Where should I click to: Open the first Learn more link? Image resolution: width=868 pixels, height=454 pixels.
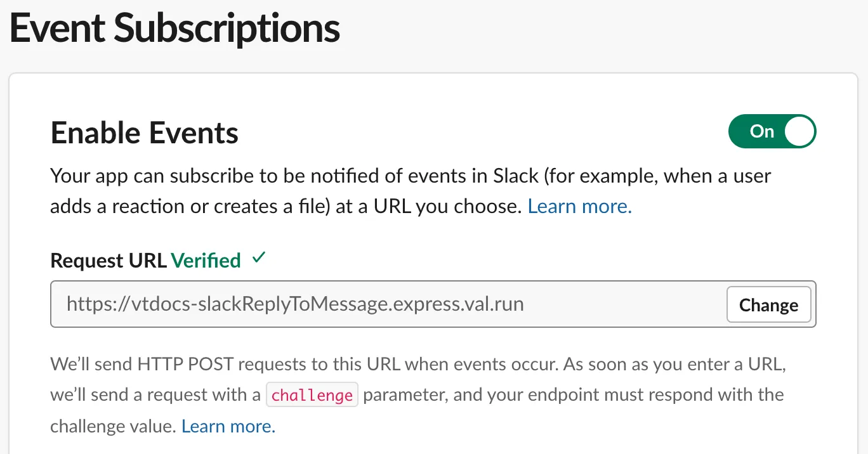tap(579, 206)
